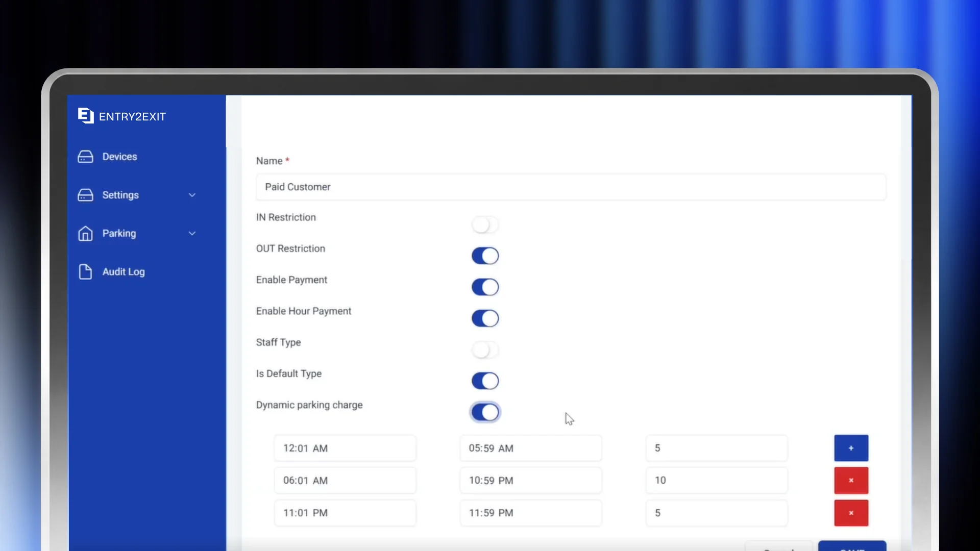
Task: Click the Enable Hour Payment label
Action: pos(304,311)
